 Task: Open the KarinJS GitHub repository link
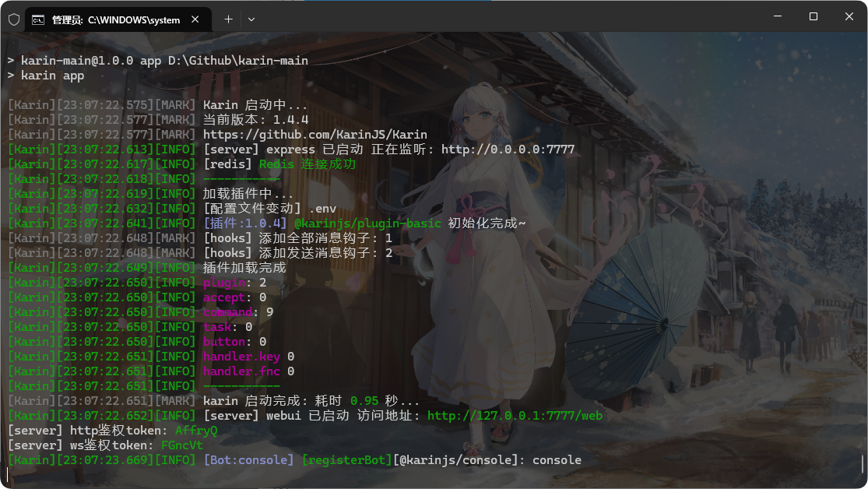click(x=315, y=134)
